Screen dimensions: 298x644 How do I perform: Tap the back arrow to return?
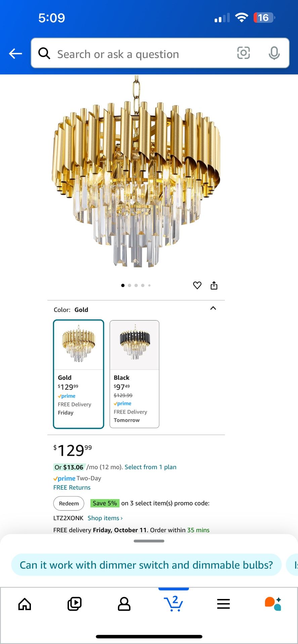coord(15,53)
